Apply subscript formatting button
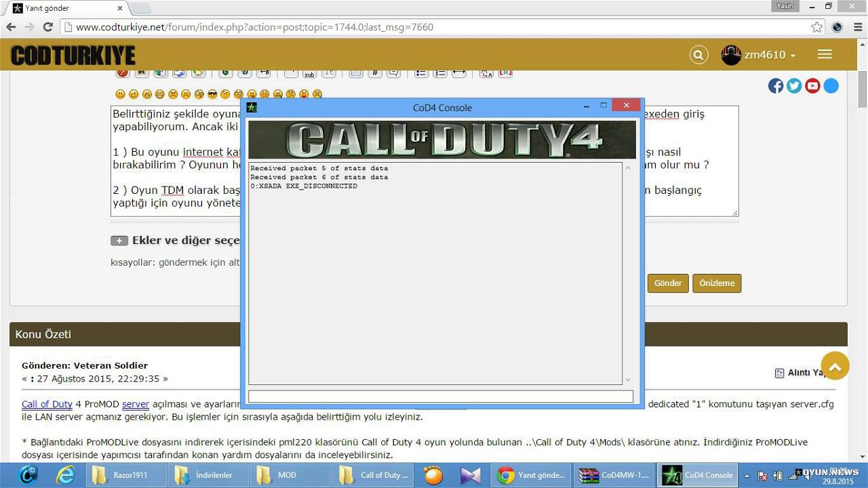868x488 pixels. coord(309,73)
